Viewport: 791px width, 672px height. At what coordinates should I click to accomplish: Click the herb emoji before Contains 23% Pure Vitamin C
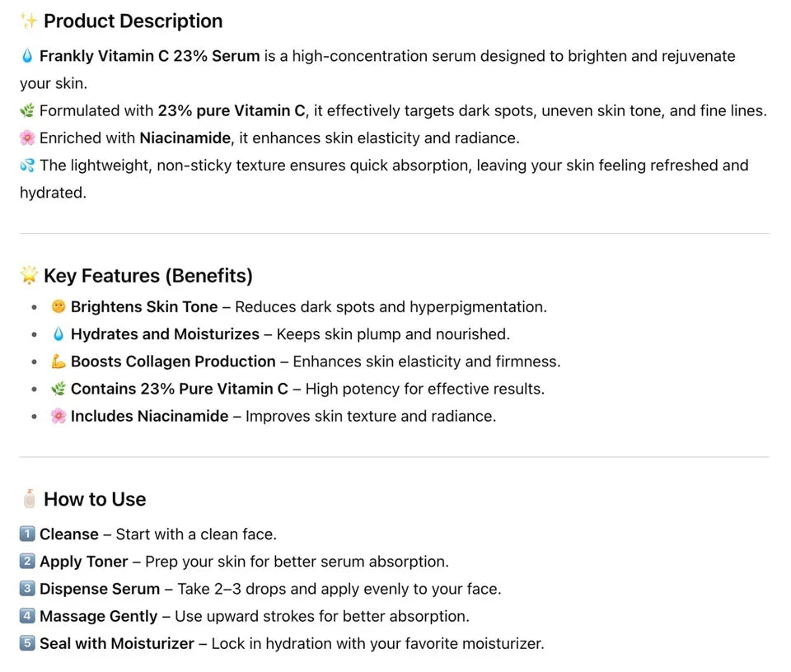tap(59, 389)
